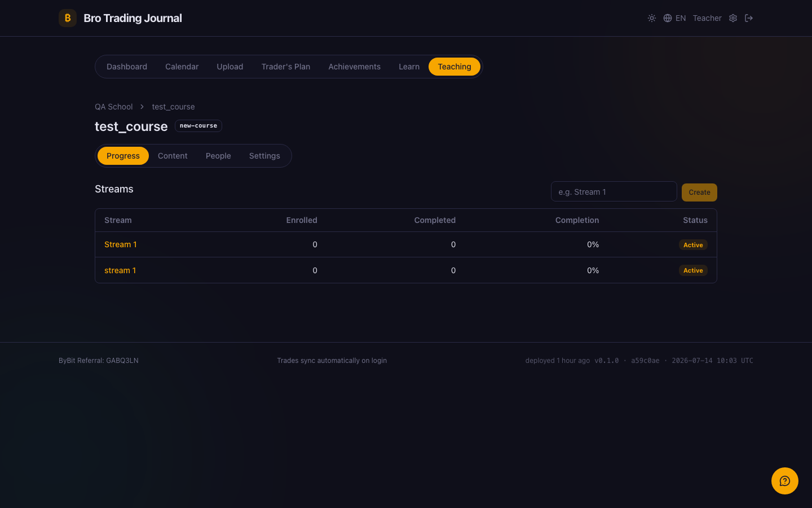View the Achievements tab

click(x=354, y=67)
